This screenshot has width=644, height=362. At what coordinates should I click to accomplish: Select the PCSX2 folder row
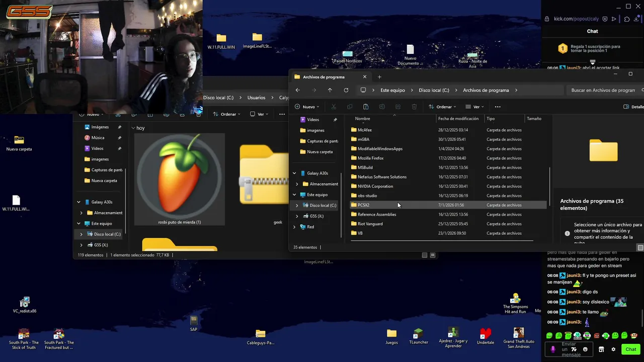(x=448, y=205)
